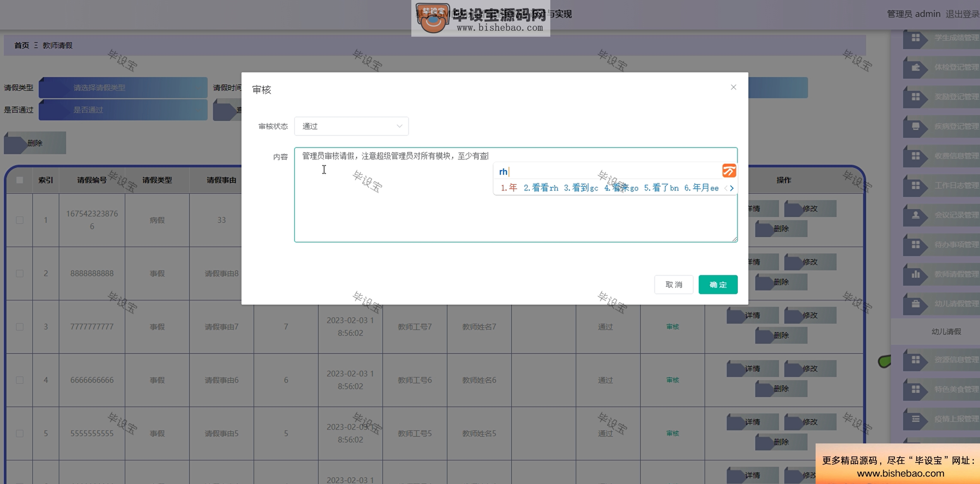Viewport: 980px width, 484px height.
Task: Open 体检登记管理 sidebar menu
Action: (x=942, y=67)
